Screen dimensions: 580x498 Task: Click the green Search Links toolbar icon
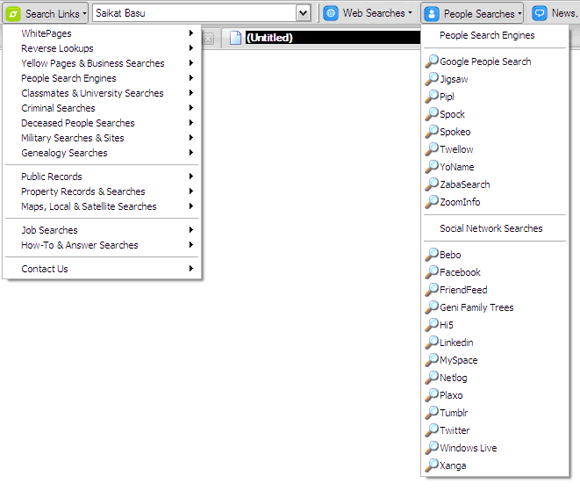(13, 14)
